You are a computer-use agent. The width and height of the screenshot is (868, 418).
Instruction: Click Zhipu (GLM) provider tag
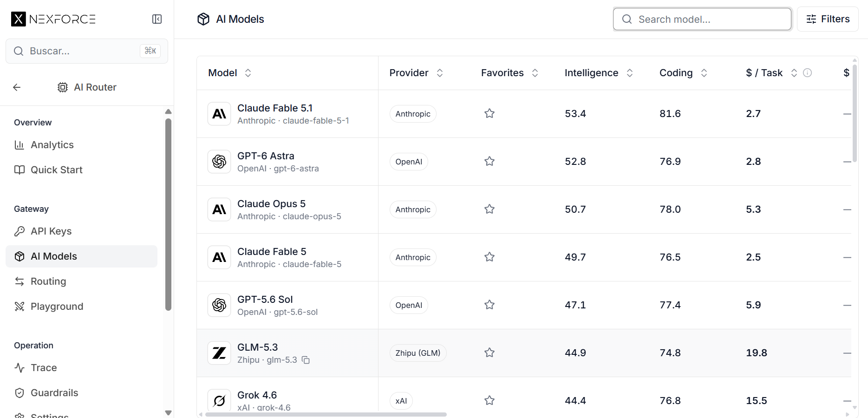coord(418,353)
